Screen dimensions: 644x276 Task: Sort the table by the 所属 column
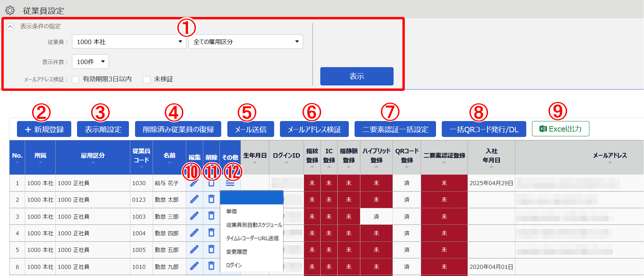pos(40,162)
